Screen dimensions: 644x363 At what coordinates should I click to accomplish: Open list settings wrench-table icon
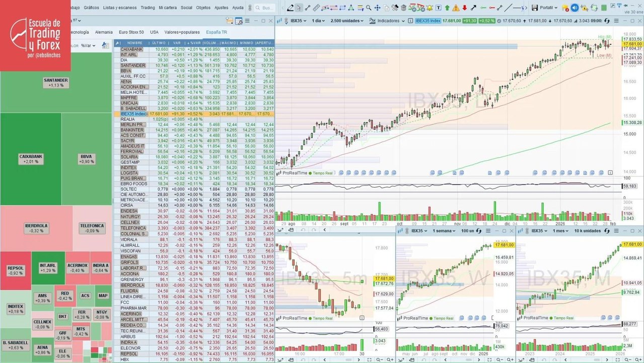[x=239, y=21]
